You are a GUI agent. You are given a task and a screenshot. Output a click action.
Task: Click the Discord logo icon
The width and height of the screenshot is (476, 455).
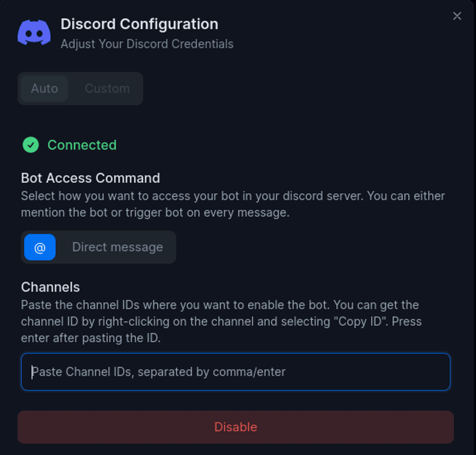click(x=34, y=32)
